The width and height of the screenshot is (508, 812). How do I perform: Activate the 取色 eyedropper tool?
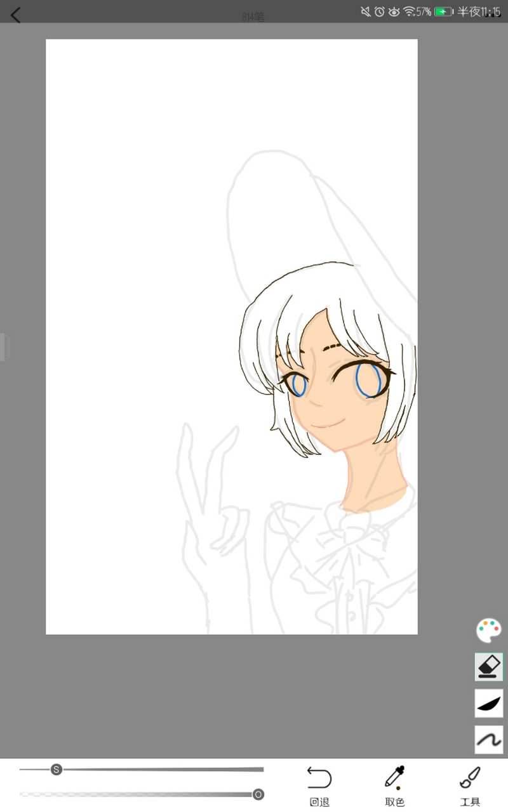(x=394, y=785)
